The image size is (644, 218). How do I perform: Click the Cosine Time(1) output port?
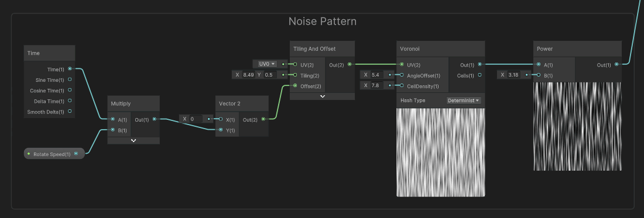click(x=70, y=90)
